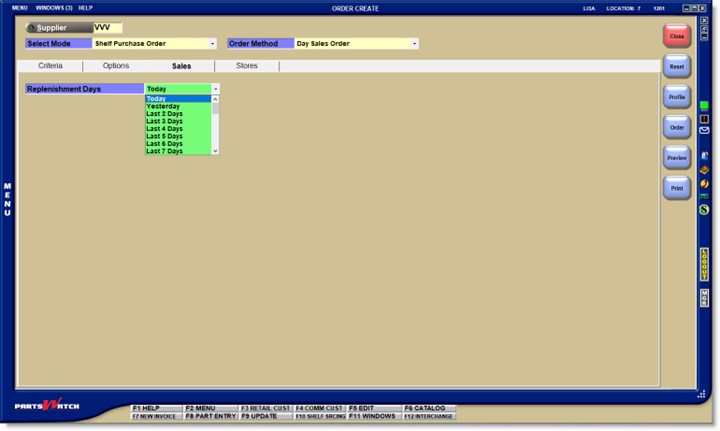Click the green S icon in sidebar

704,210
